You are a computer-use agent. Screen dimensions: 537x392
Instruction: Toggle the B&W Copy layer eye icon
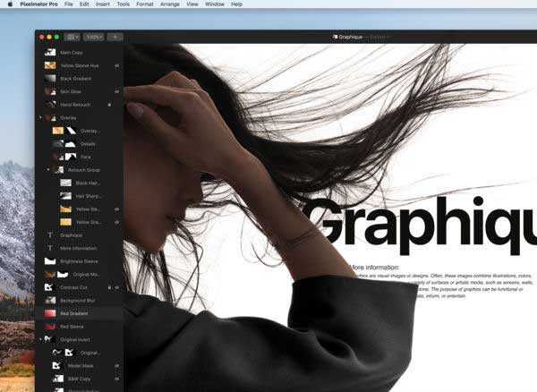coord(117,379)
